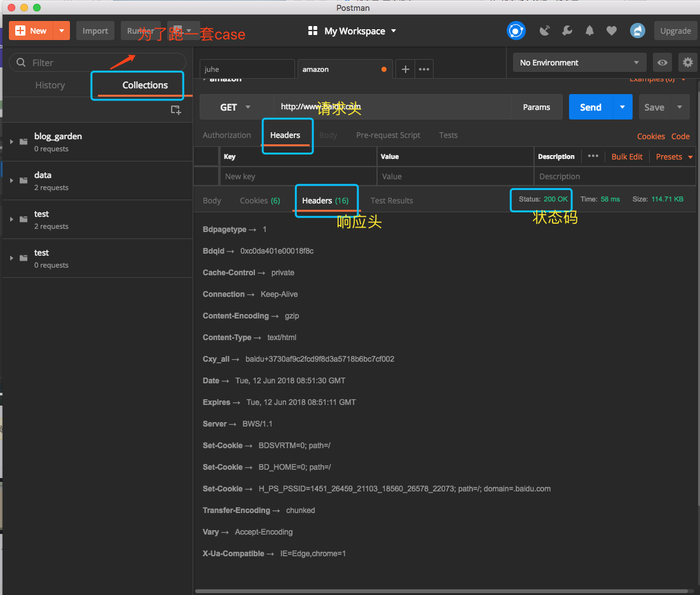This screenshot has height=595, width=700.
Task: Open tab options ellipsis menu
Action: pos(424,69)
